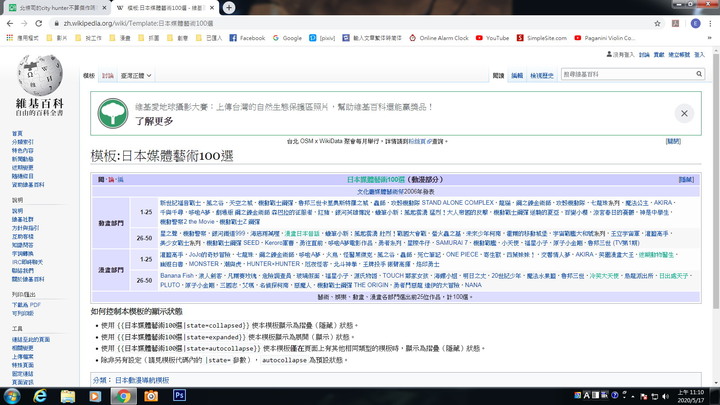Click the navbox title 日本媒體藝術100選
This screenshot has height=405, width=720.
[x=376, y=180]
